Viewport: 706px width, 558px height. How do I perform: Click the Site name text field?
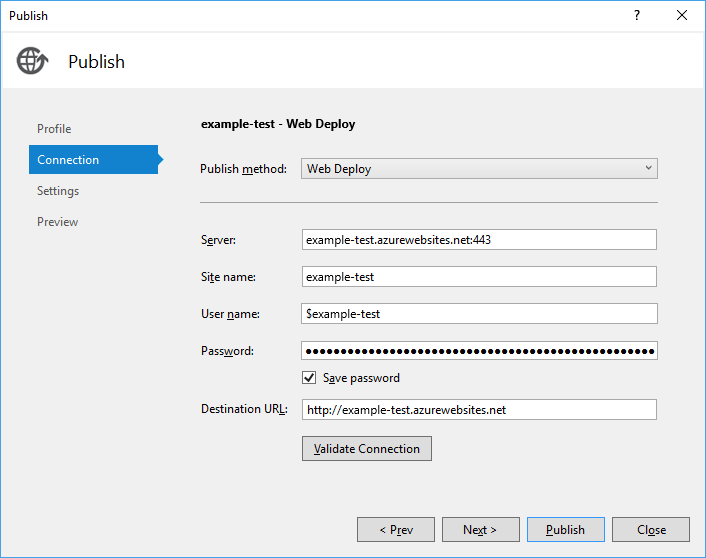tap(479, 277)
